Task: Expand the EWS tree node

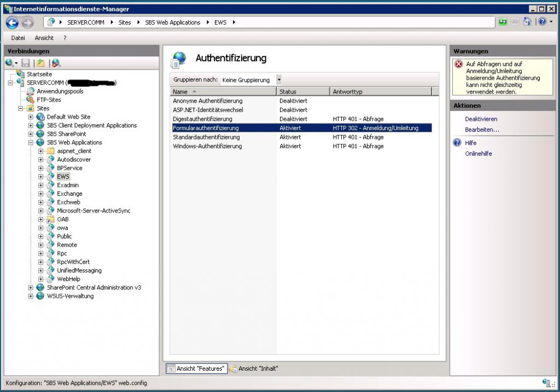Action: tap(40, 177)
